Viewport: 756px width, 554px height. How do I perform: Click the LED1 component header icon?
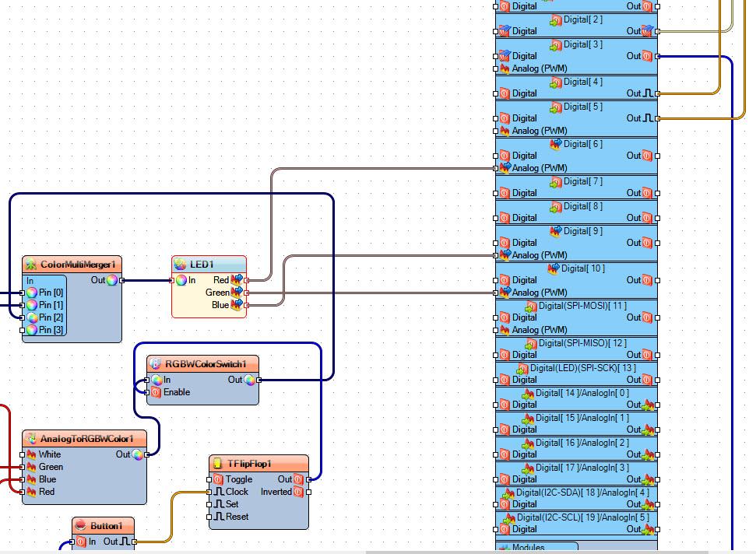181,264
